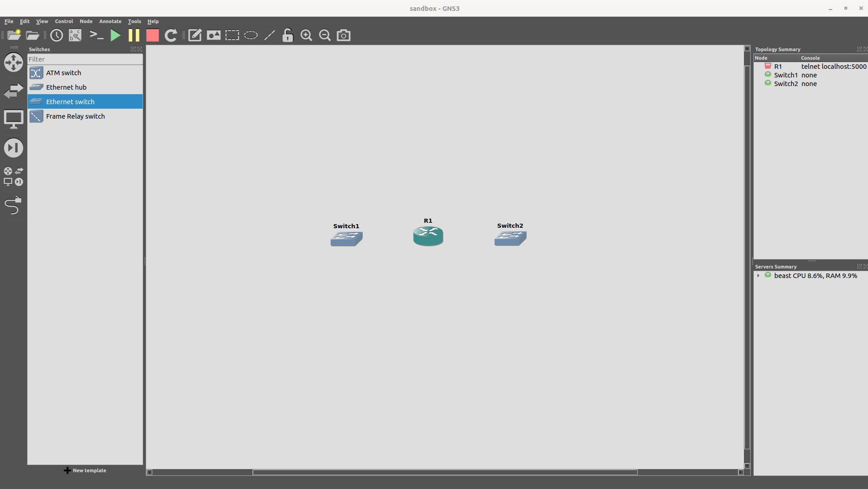Select beast CPU 8.6%, RAM 9.9% row
Screen dimensions: 868x489
[x=810, y=276]
